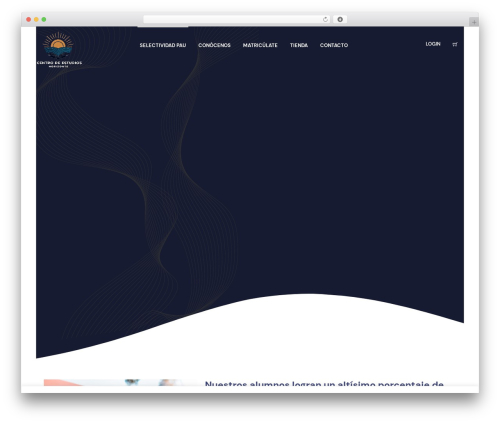500x423 pixels.
Task: Minimize the window with the yellow button
Action: coord(36,19)
